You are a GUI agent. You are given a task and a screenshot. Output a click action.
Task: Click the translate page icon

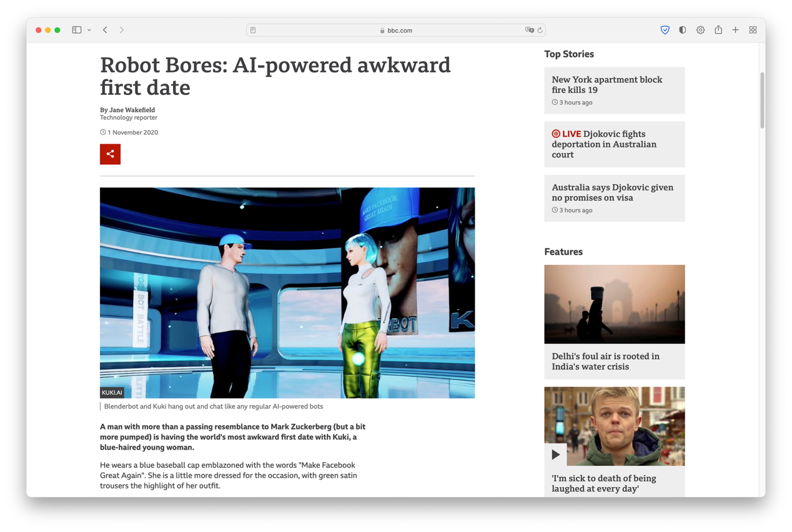tap(529, 30)
